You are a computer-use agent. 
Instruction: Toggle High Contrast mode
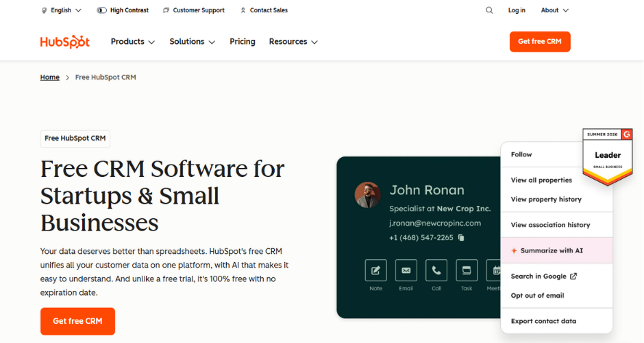(123, 10)
